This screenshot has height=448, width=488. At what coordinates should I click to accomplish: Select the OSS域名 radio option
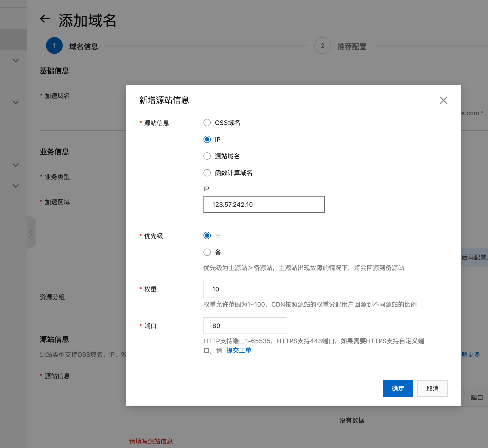click(207, 123)
